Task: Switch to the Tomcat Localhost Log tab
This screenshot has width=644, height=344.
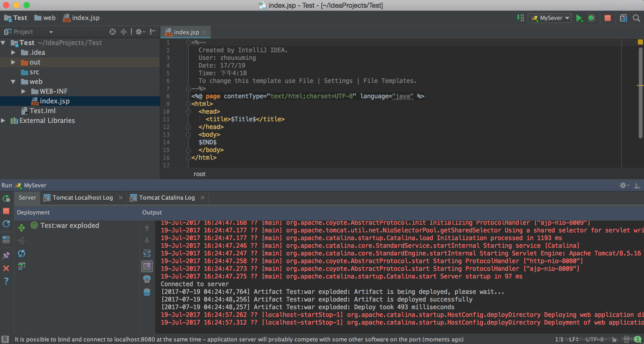Action: [82, 198]
